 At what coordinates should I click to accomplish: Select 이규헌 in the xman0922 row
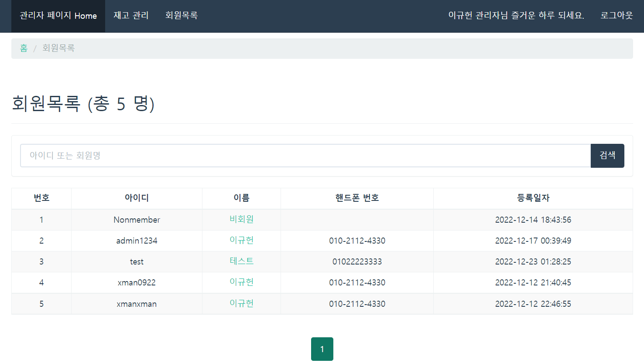point(241,282)
